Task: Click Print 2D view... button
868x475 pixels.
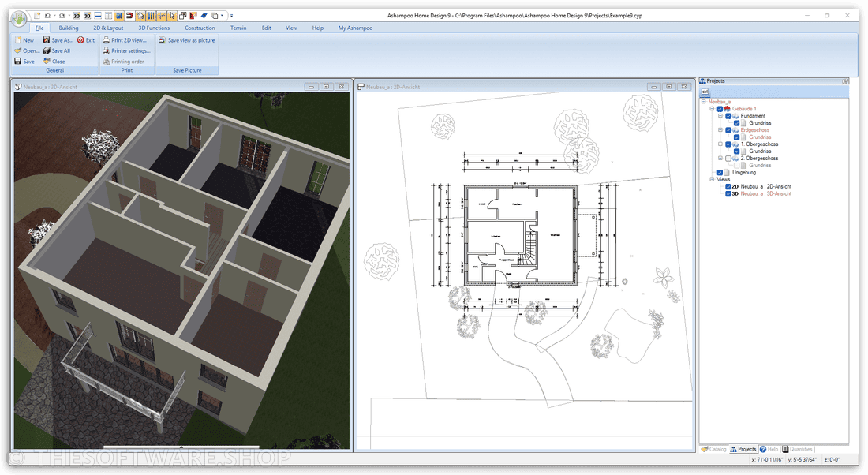Action: point(125,40)
